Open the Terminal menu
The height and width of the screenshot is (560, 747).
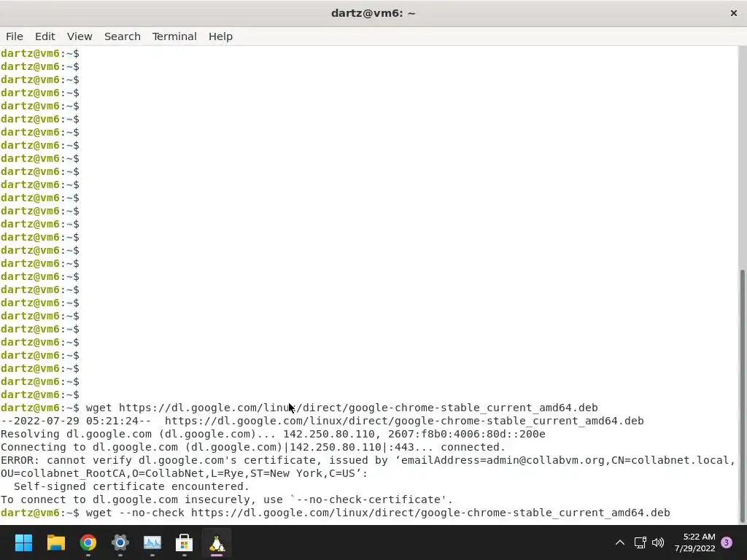point(174,36)
